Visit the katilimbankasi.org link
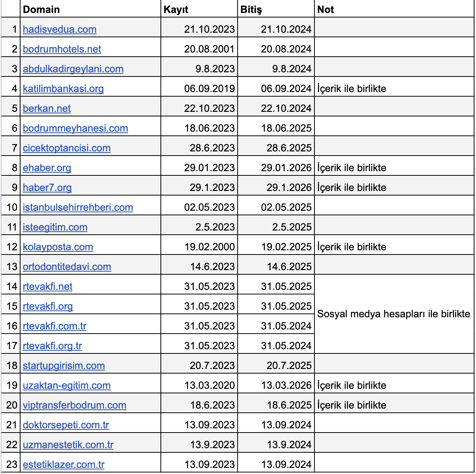Viewport: 476px width, 474px height. [x=63, y=89]
